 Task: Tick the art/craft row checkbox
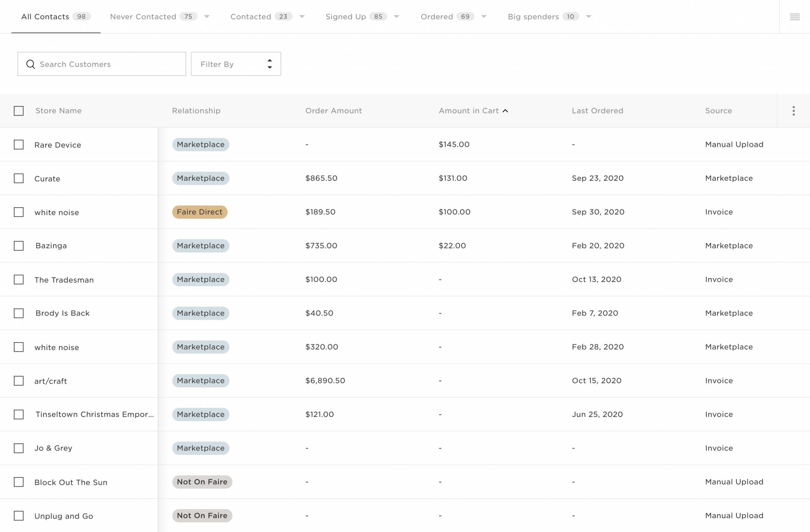[x=19, y=381]
